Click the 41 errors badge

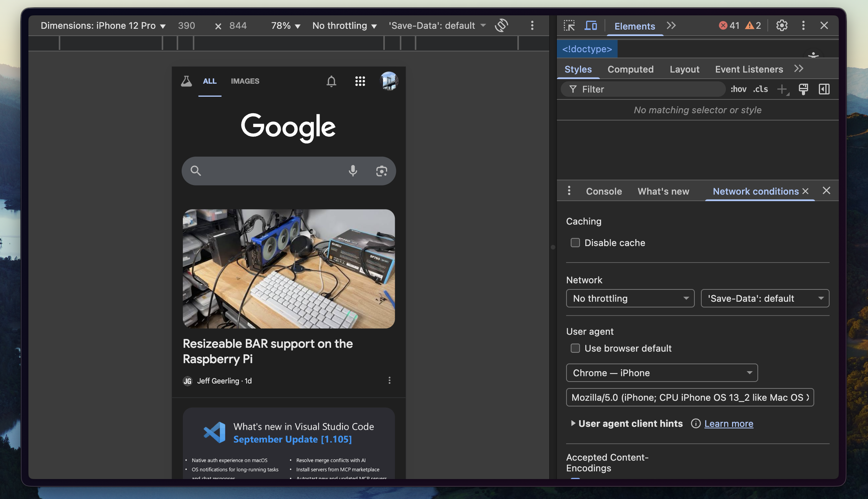coord(729,25)
